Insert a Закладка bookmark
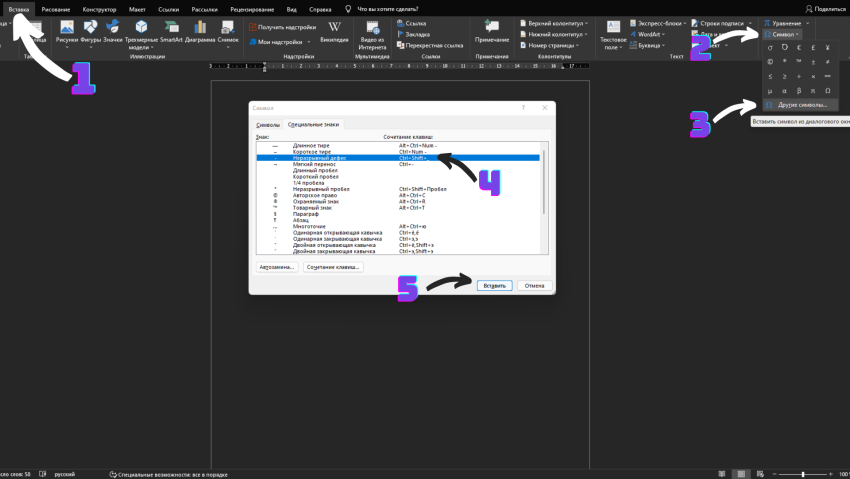850x479 pixels. (413, 34)
